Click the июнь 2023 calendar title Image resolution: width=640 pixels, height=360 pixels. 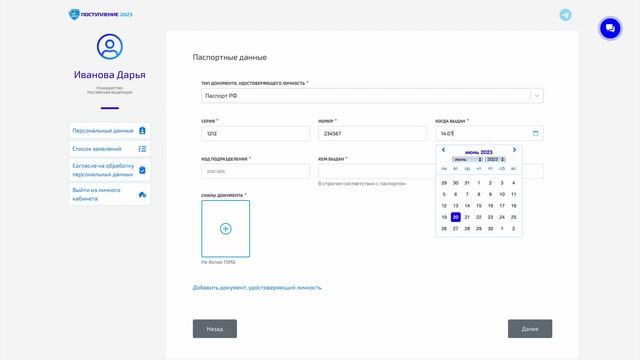click(x=479, y=152)
